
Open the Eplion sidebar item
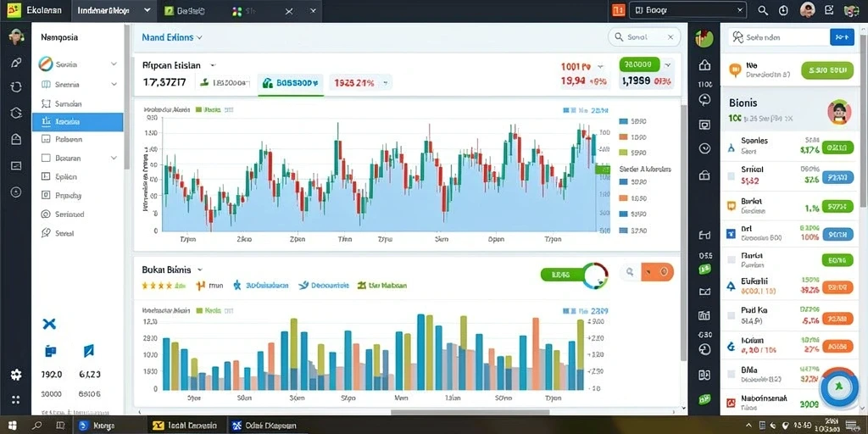pos(77,177)
